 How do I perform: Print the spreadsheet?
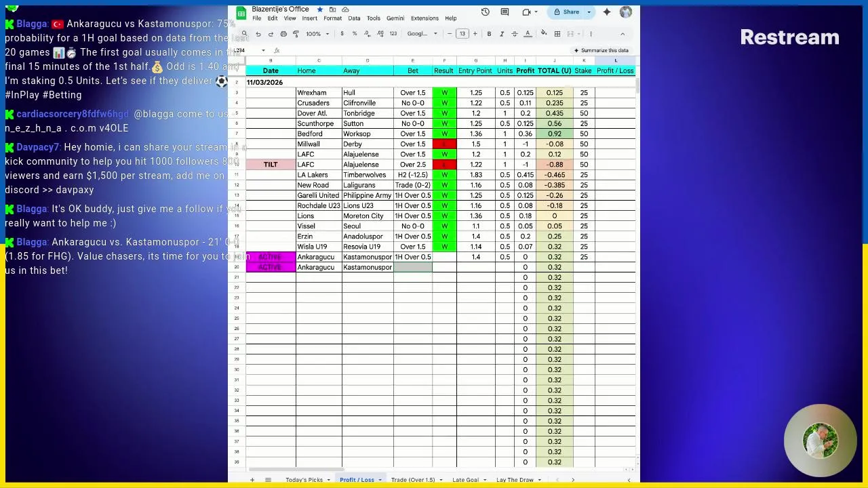(283, 33)
